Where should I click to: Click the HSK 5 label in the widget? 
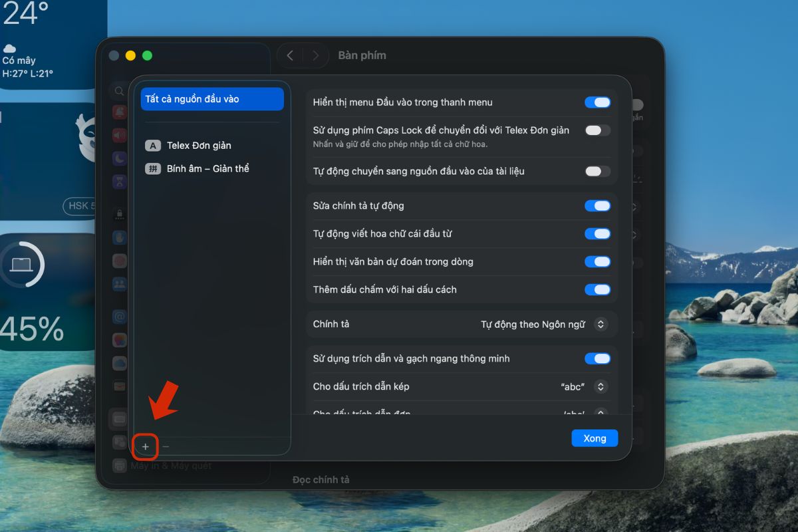pyautogui.click(x=79, y=206)
